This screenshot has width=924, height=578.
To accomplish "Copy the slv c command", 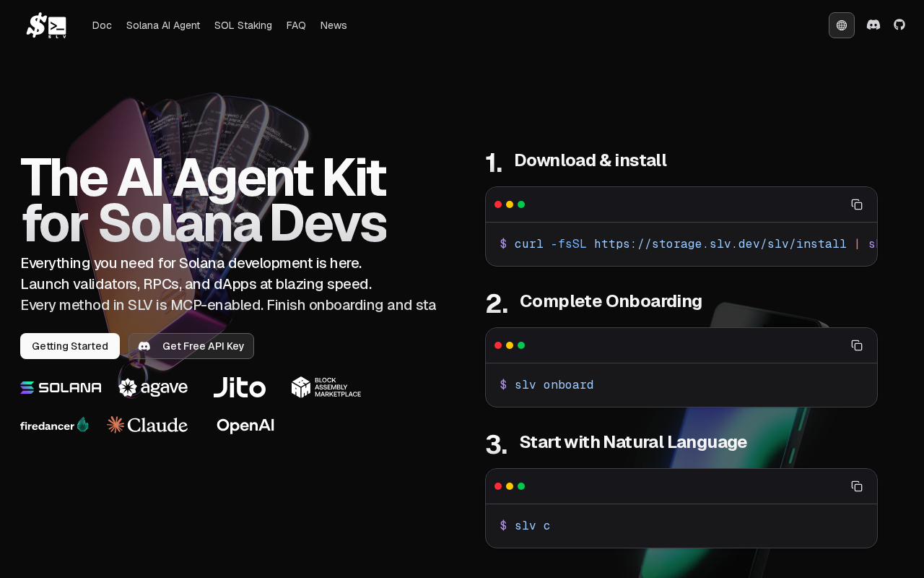I will coord(857,486).
